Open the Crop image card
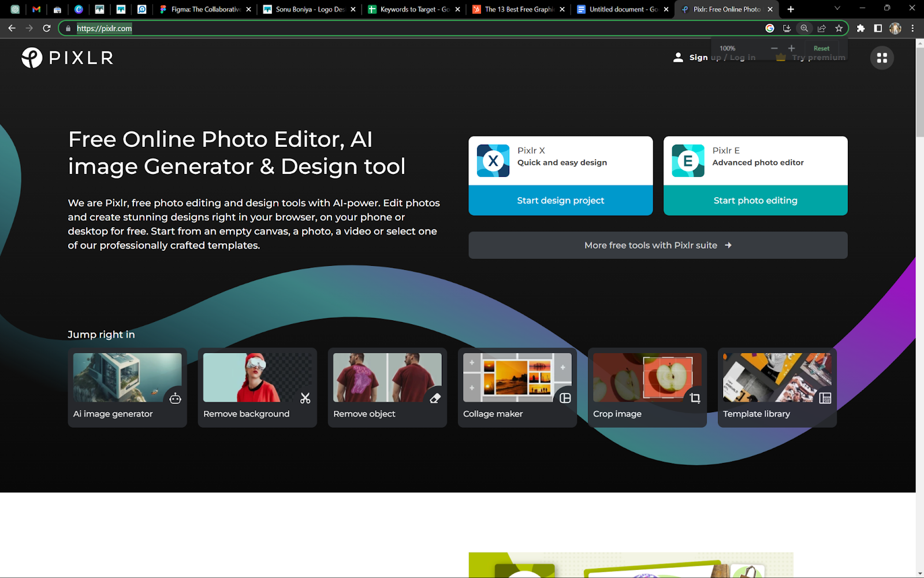 pyautogui.click(x=647, y=388)
